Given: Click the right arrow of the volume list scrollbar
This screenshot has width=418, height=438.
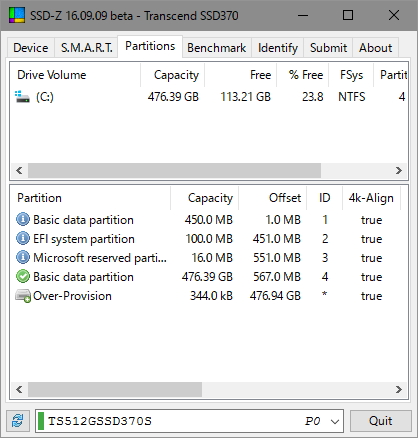Looking at the screenshot, I should coord(399,171).
